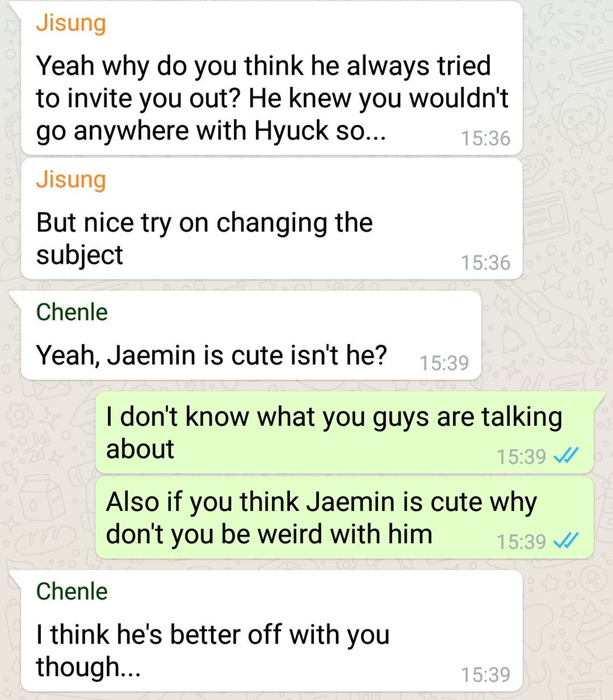Viewport: 613px width, 700px height.
Task: Tap the blue read-receipt ticks on 'talking about'
Action: [x=565, y=456]
